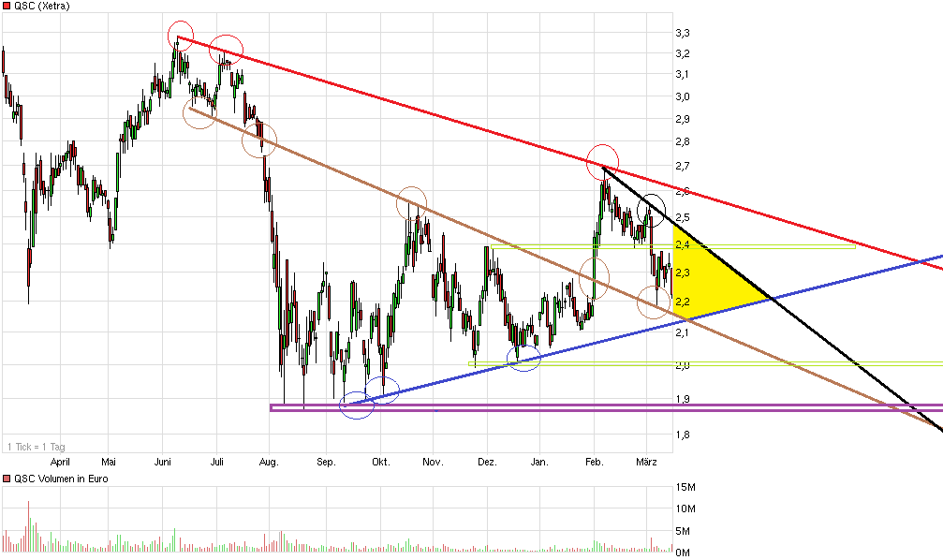Click the Feb. month label
The height and width of the screenshot is (560, 943).
[x=595, y=462]
